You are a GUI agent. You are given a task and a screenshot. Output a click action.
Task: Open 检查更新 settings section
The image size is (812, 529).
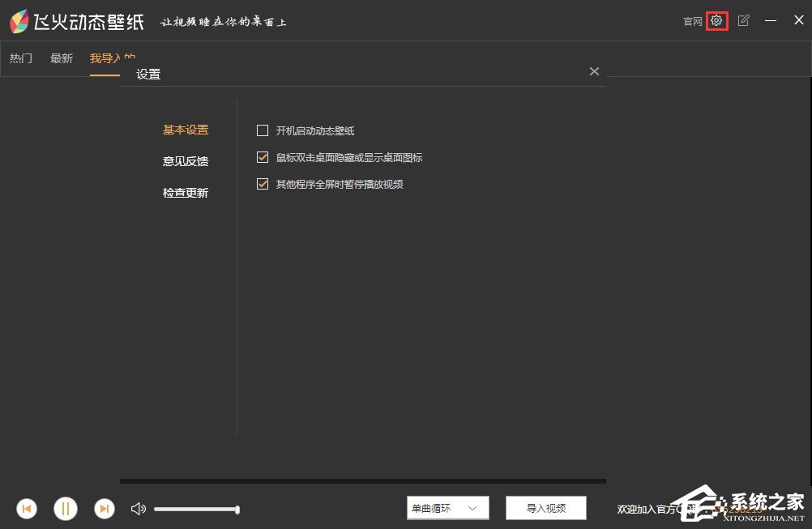(186, 193)
